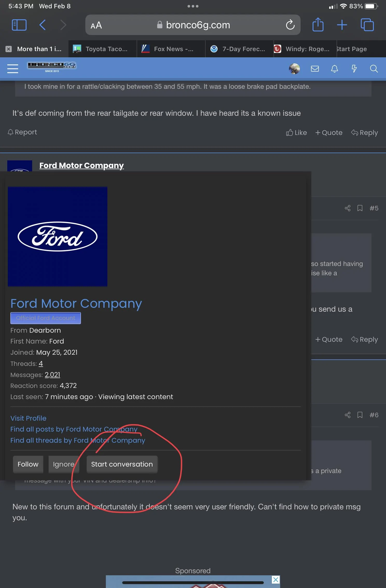Tap the battery indicator in status bar
Image resolution: width=386 pixels, height=588 pixels.
click(371, 6)
